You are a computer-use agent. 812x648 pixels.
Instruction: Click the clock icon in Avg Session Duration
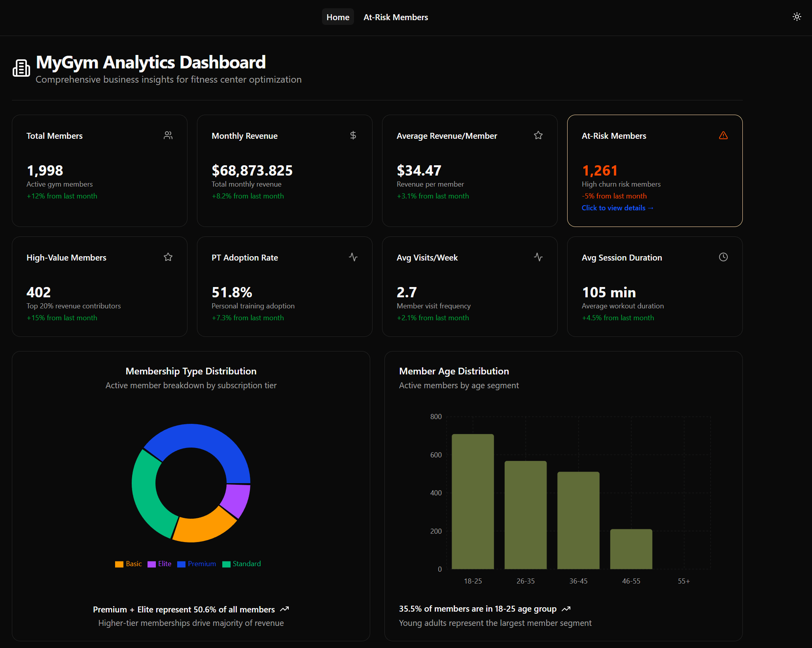(723, 257)
